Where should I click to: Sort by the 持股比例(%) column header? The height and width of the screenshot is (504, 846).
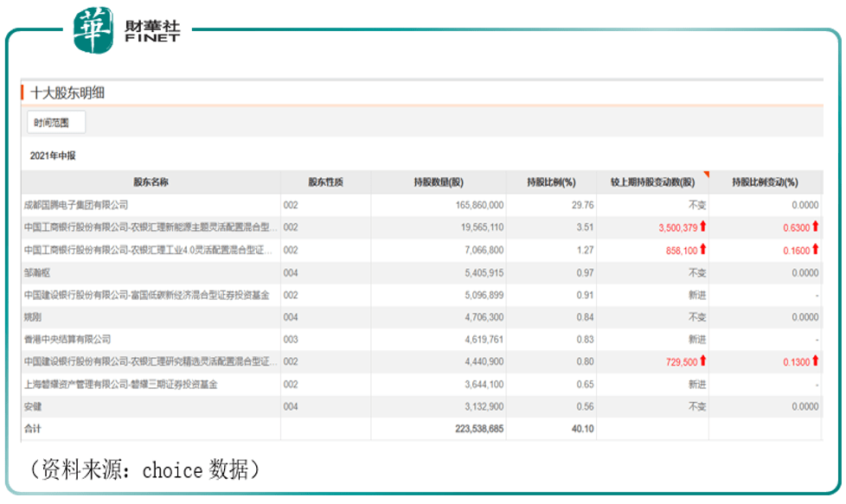551,182
